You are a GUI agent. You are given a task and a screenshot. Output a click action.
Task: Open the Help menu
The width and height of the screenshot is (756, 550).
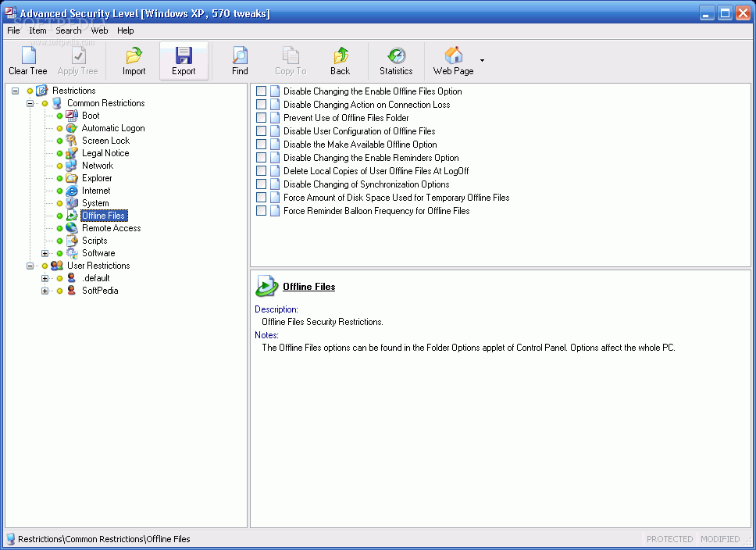pos(126,30)
